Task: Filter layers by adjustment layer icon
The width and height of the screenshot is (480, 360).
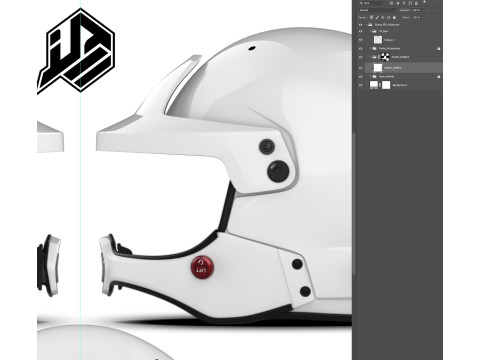Action: pos(398,3)
